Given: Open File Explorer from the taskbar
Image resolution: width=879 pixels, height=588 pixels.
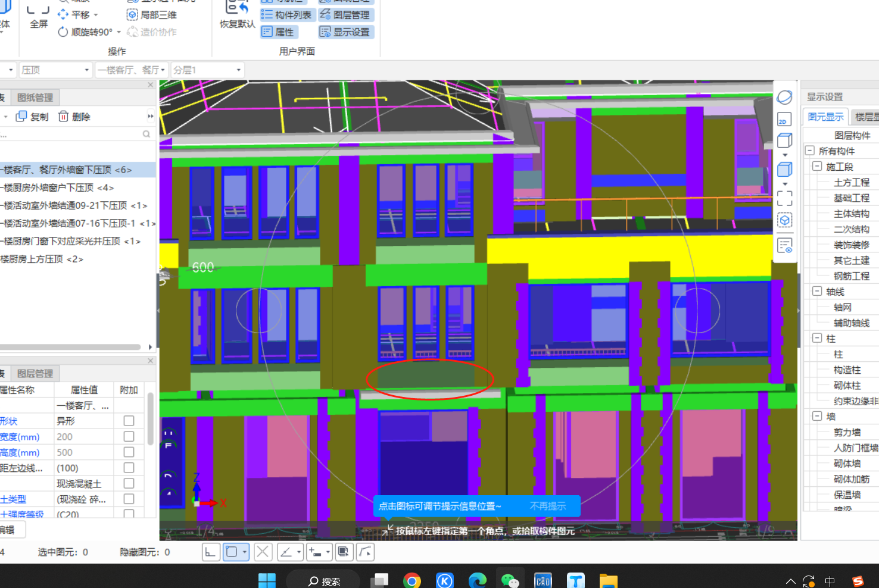Looking at the screenshot, I should (608, 580).
